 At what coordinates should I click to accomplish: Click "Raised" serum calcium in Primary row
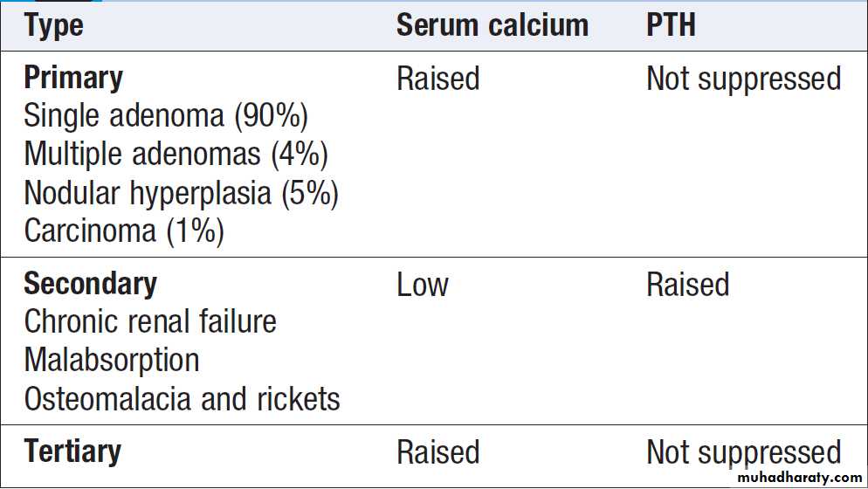coord(437,79)
